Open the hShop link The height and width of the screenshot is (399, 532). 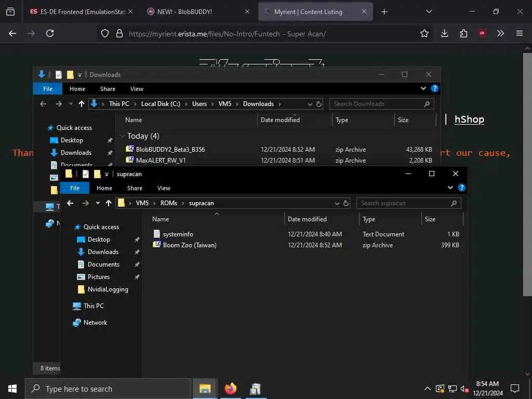(x=469, y=119)
